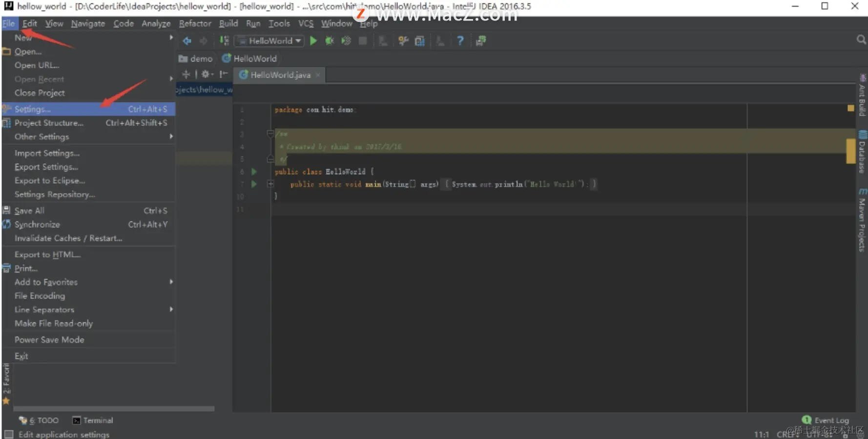The width and height of the screenshot is (868, 439).
Task: Click the demo breadcrumb folder
Action: tap(196, 59)
